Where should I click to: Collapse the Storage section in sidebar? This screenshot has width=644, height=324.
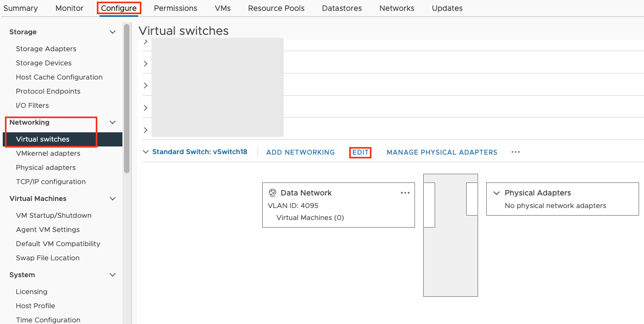pyautogui.click(x=113, y=32)
